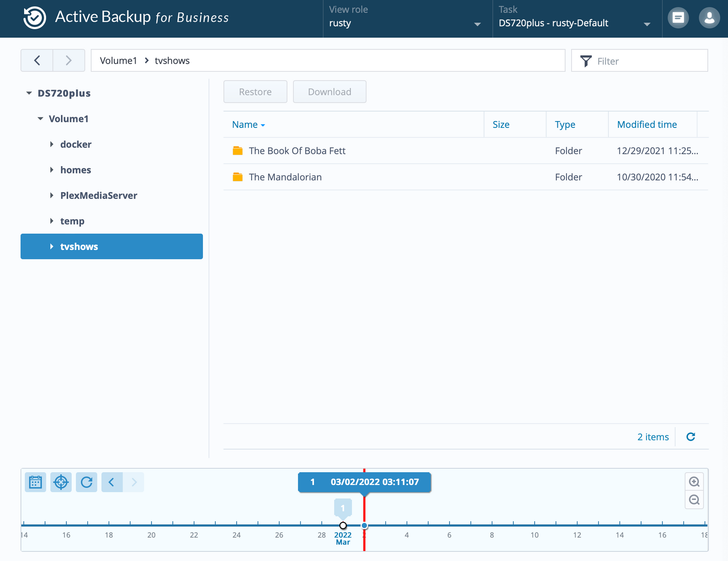Click into the Filter search field
Image resolution: width=728 pixels, height=561 pixels.
pos(640,61)
